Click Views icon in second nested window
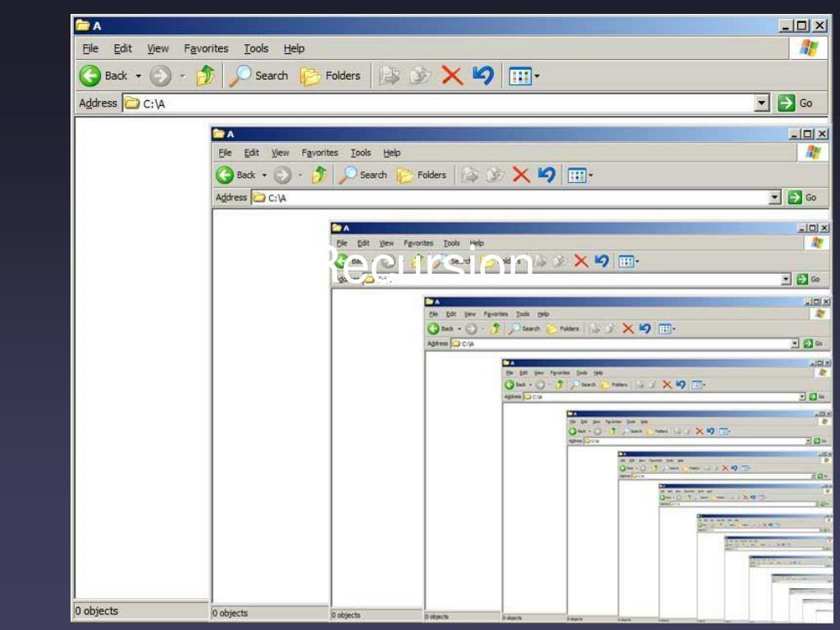 [x=577, y=176]
